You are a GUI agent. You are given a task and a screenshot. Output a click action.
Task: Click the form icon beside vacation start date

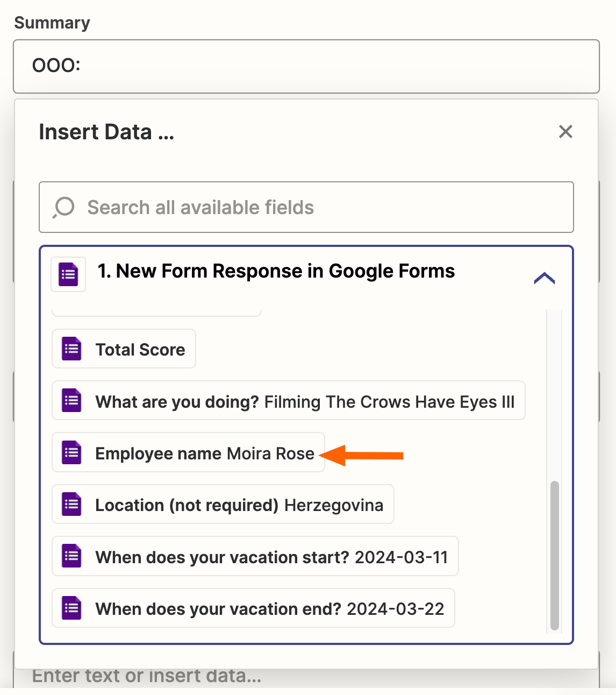point(71,556)
